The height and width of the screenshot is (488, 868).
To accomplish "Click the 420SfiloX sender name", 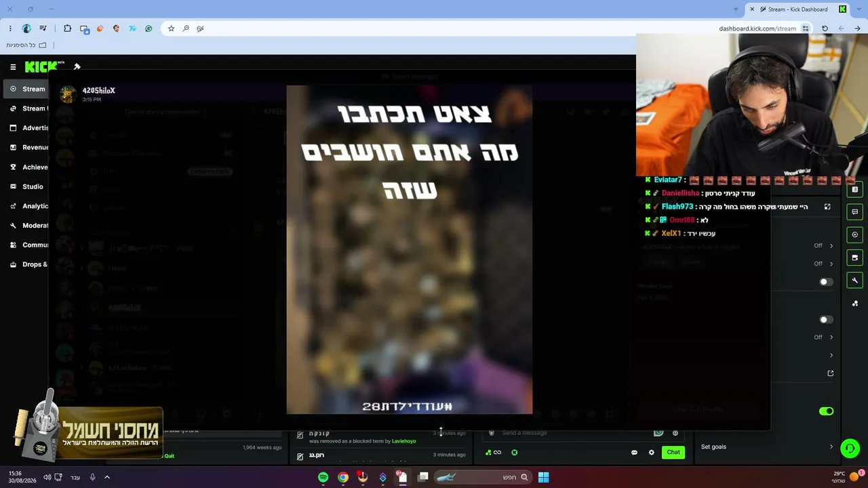I will pos(99,90).
